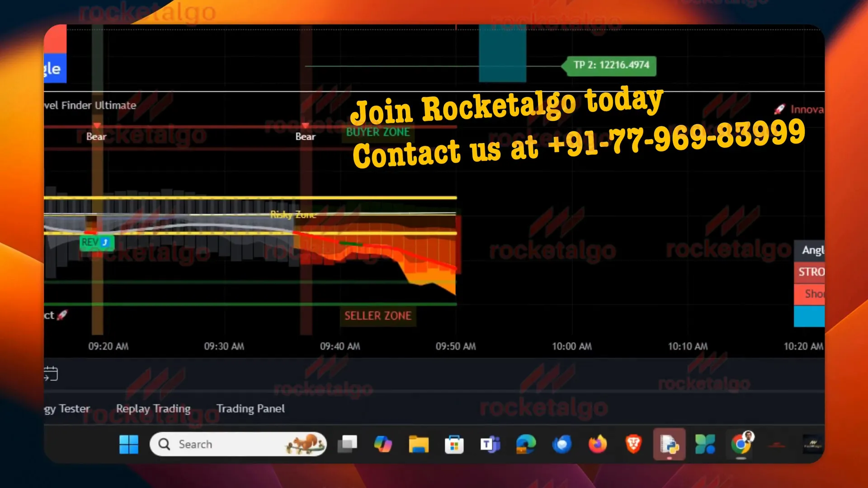Switch to the Google Chrome window

click(741, 445)
